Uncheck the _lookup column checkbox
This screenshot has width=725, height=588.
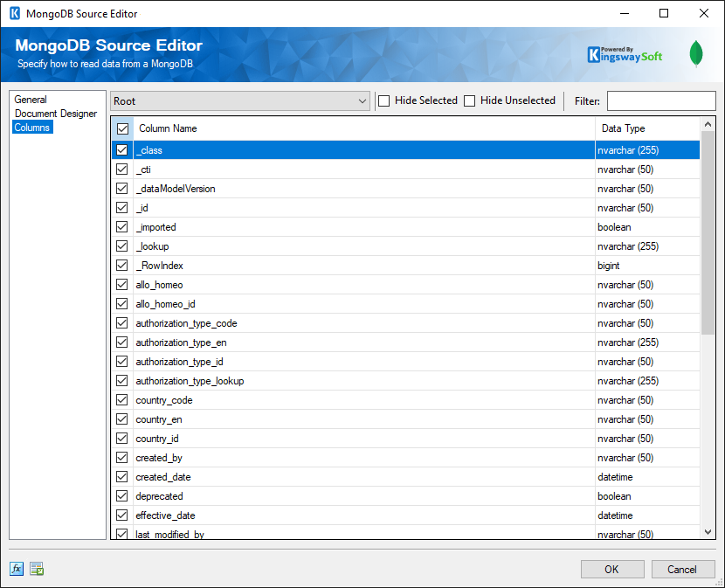[122, 246]
